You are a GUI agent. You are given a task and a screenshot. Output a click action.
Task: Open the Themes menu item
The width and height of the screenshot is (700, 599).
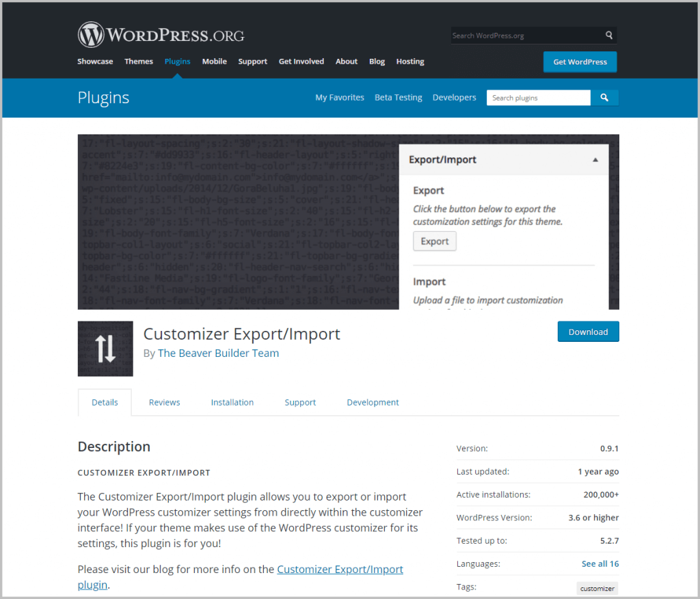tap(139, 61)
